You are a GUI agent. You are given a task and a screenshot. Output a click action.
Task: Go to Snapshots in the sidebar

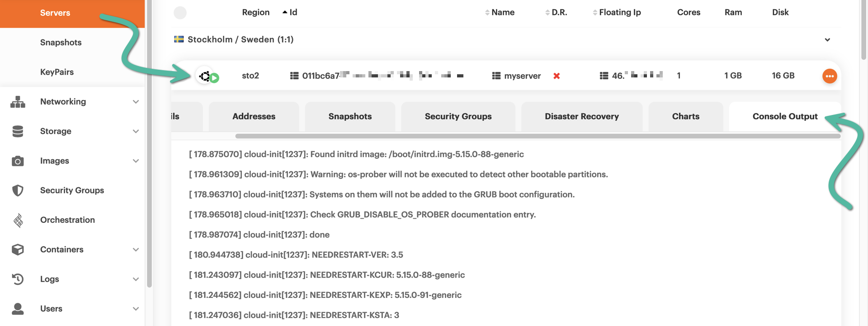pos(61,43)
